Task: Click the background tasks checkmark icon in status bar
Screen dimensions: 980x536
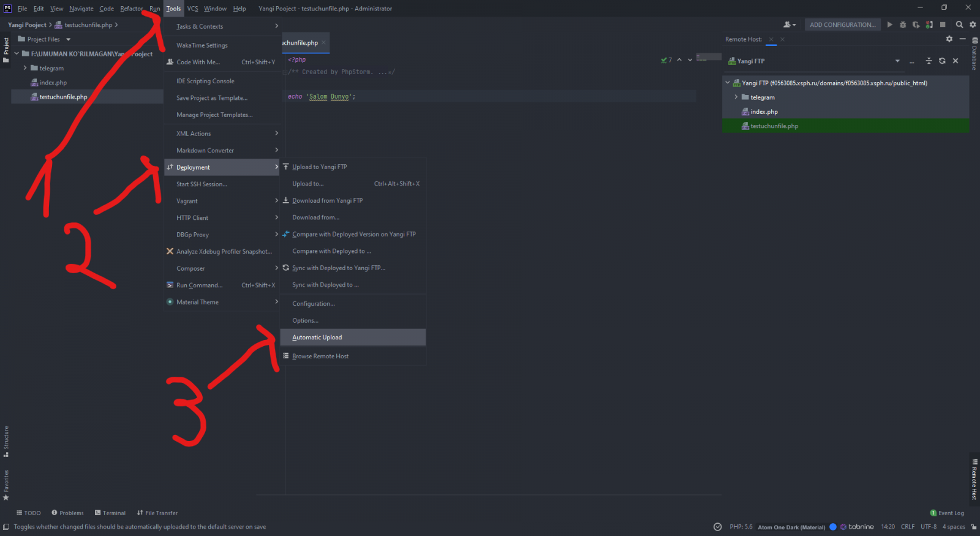Action: coord(718,527)
